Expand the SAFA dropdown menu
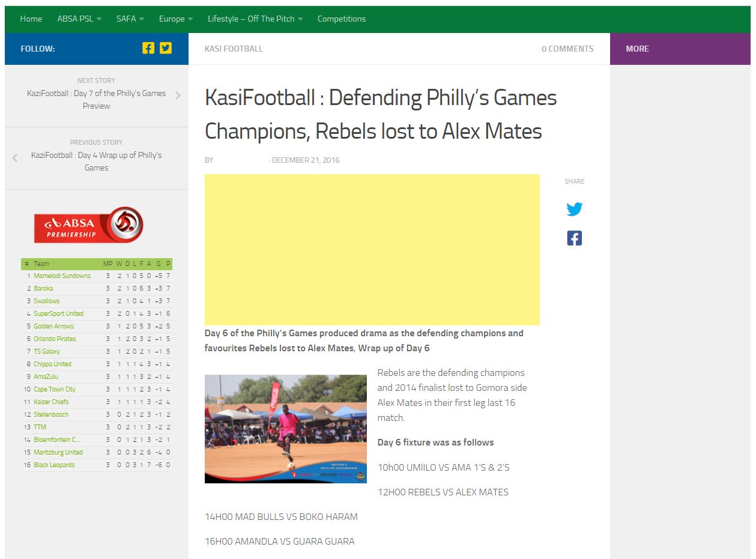The width and height of the screenshot is (756, 559). (x=130, y=19)
